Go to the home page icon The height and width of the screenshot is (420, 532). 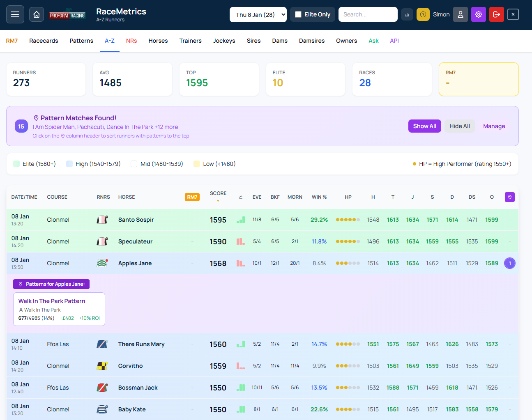pyautogui.click(x=37, y=14)
